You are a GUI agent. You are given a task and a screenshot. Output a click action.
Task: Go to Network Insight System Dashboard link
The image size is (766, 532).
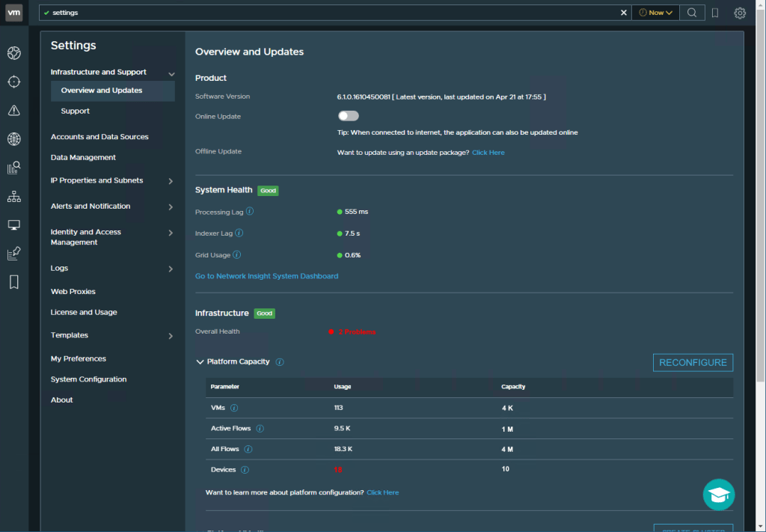[266, 276]
